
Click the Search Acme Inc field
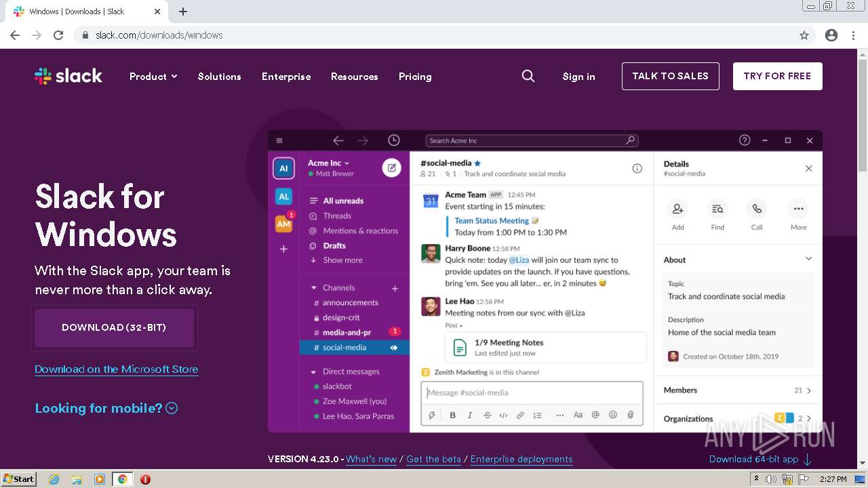(532, 140)
